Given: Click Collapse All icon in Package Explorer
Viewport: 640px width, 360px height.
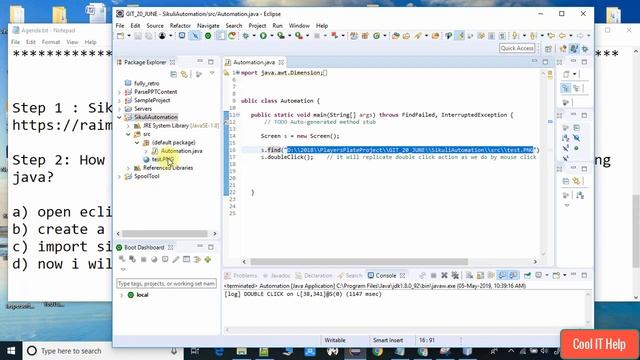Looking at the screenshot, I should click(173, 74).
